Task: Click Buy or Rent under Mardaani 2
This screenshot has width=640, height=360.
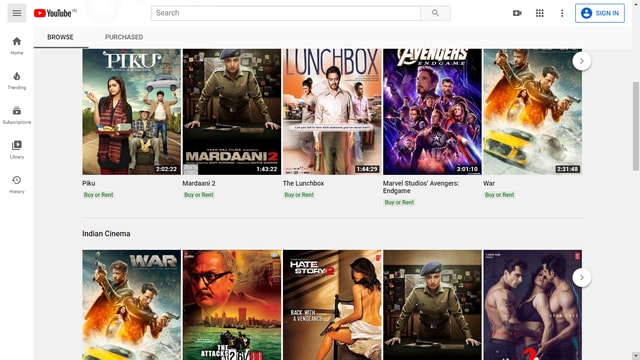Action: pos(199,195)
